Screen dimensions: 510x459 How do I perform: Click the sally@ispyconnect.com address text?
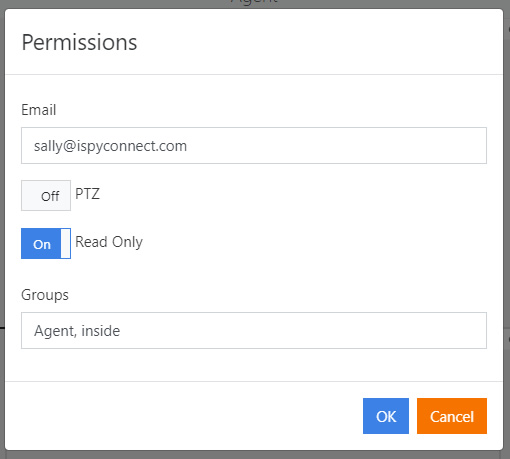110,146
